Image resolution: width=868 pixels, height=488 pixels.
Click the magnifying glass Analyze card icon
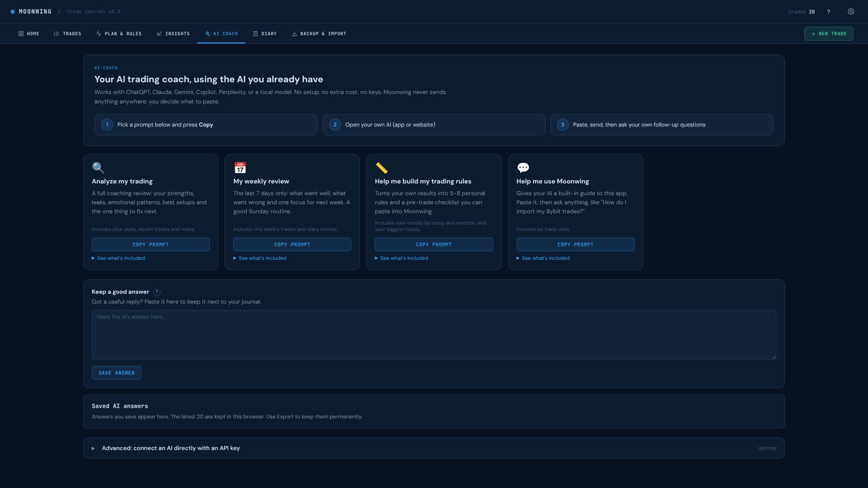point(98,168)
